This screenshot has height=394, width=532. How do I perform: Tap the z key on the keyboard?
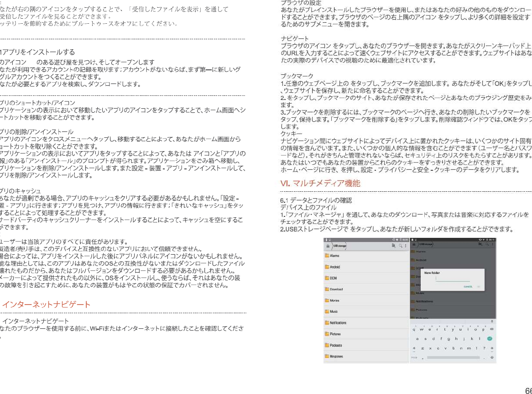click(x=422, y=348)
